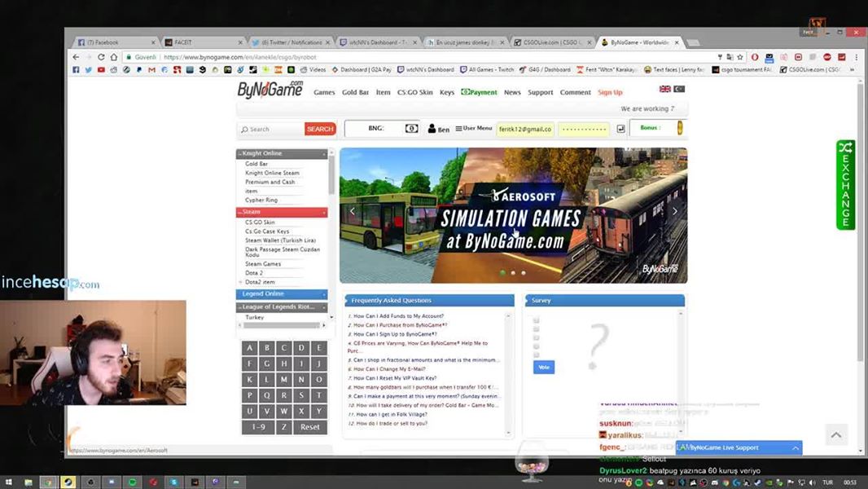868x489 pixels.
Task: Select the third banner slide dot
Action: click(524, 273)
